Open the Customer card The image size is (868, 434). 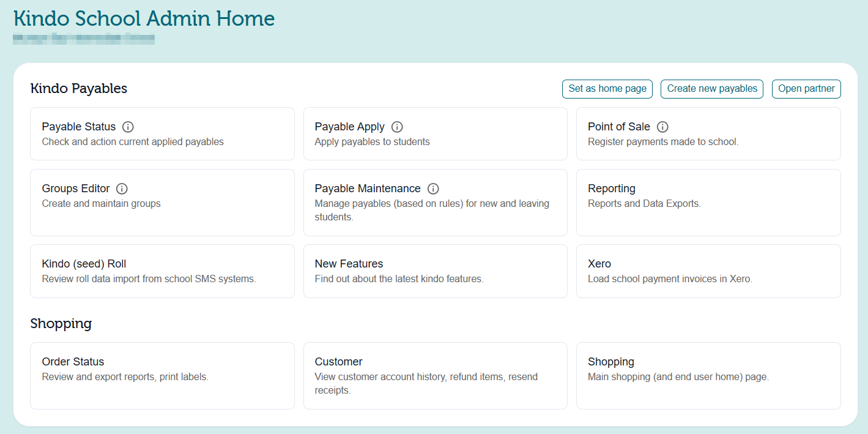point(436,376)
